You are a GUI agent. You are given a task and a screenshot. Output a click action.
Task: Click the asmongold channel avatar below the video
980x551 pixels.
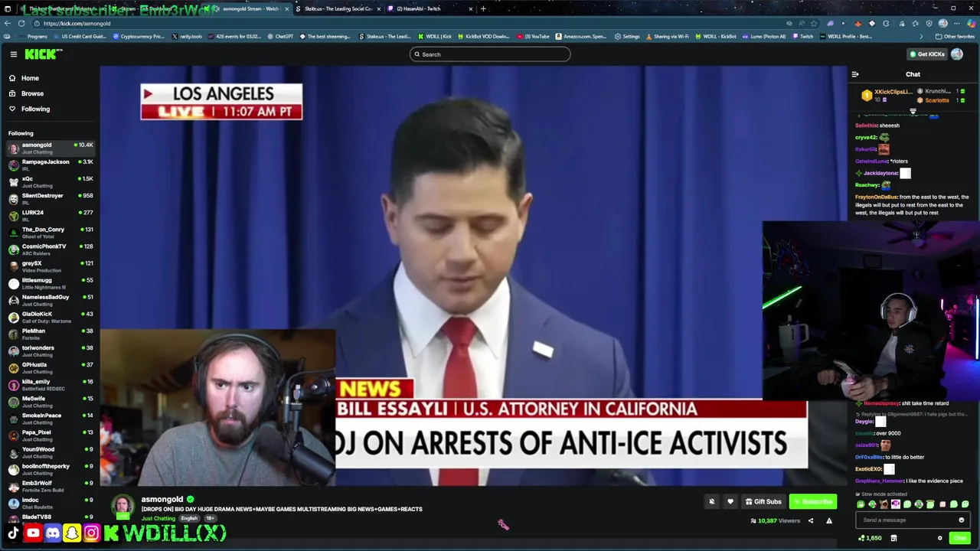pyautogui.click(x=122, y=506)
